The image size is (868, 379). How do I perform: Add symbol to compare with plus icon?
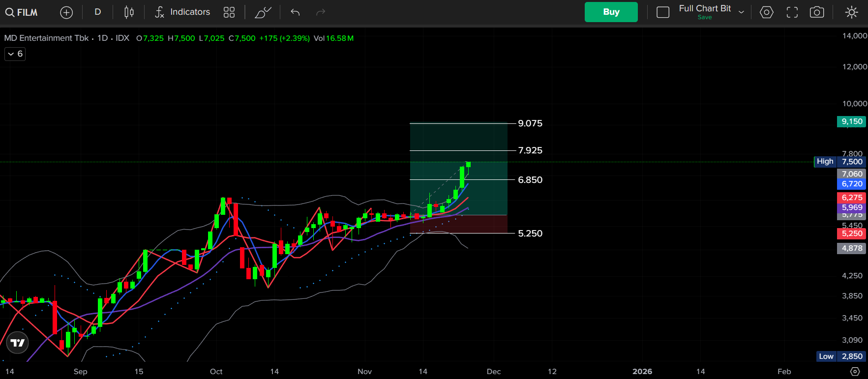[66, 12]
